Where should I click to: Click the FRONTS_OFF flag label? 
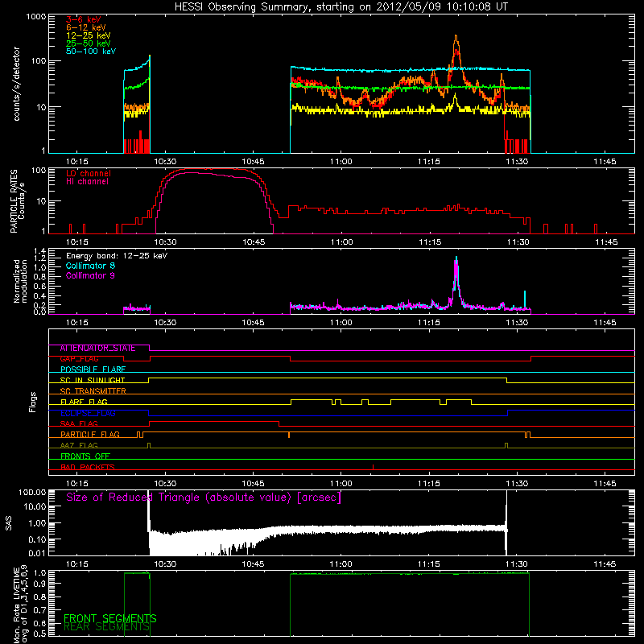[85, 456]
